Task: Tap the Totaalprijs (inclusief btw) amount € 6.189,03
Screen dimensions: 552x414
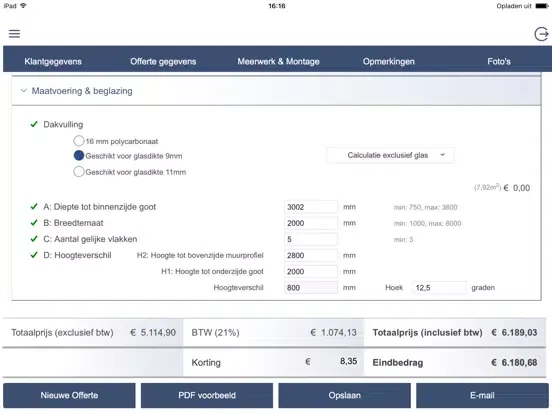Action: (x=514, y=333)
